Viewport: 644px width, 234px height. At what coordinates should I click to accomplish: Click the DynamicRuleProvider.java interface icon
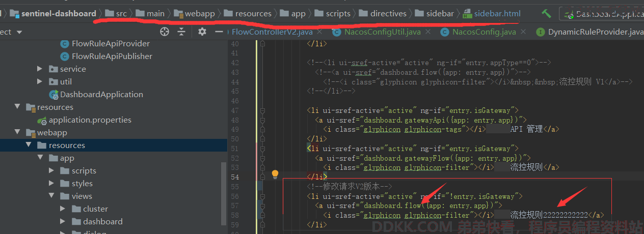coord(540,33)
